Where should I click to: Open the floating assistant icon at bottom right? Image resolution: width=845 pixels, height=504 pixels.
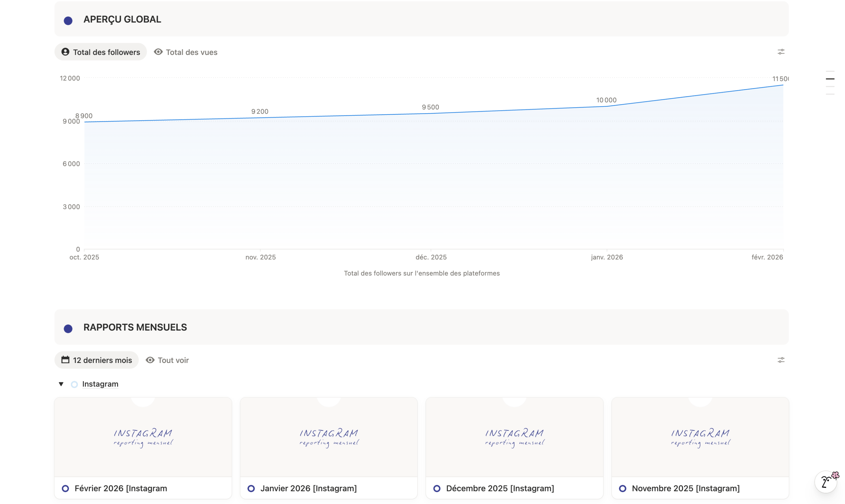[x=826, y=481]
